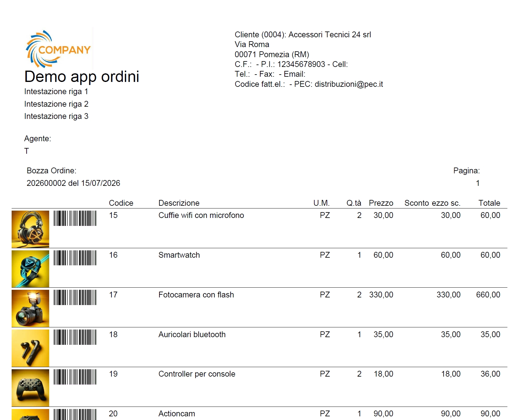Image resolution: width=519 pixels, height=420 pixels.
Task: Select the camera with flash thumbnail
Action: [x=30, y=308]
